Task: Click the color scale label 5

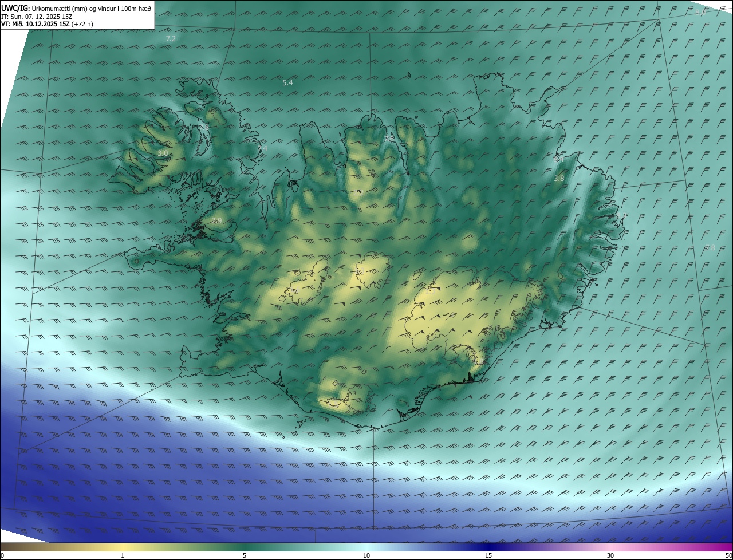Action: click(245, 555)
